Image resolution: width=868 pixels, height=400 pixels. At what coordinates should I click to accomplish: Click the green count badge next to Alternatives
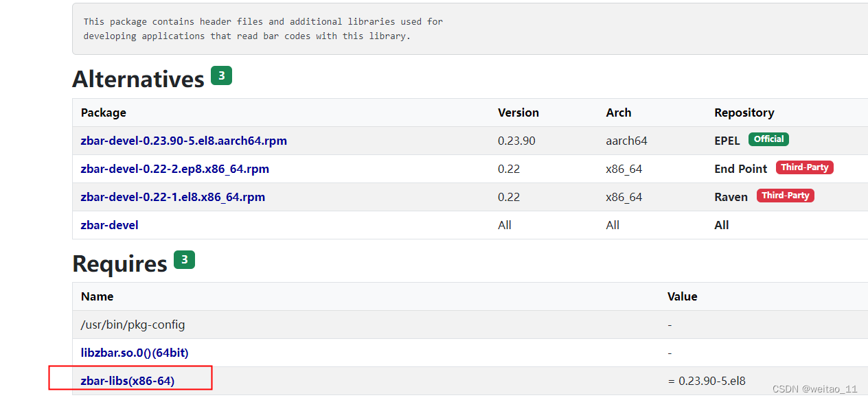pos(221,75)
